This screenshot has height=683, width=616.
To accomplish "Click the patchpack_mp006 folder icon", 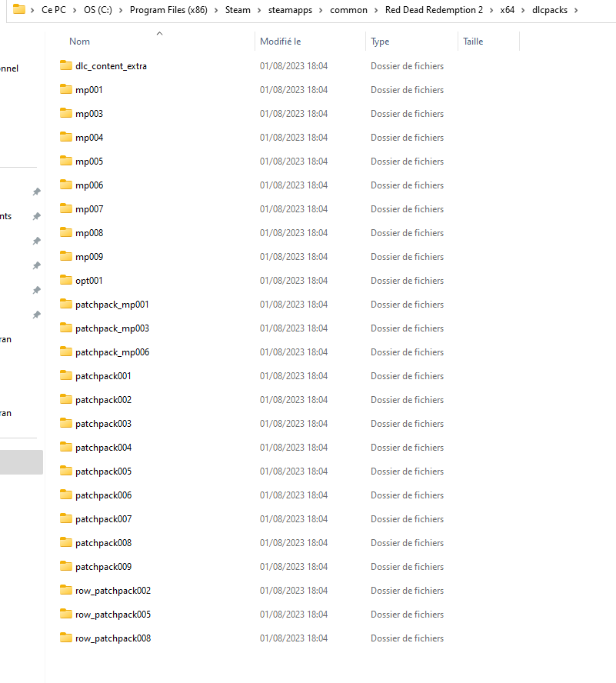I will coord(66,351).
